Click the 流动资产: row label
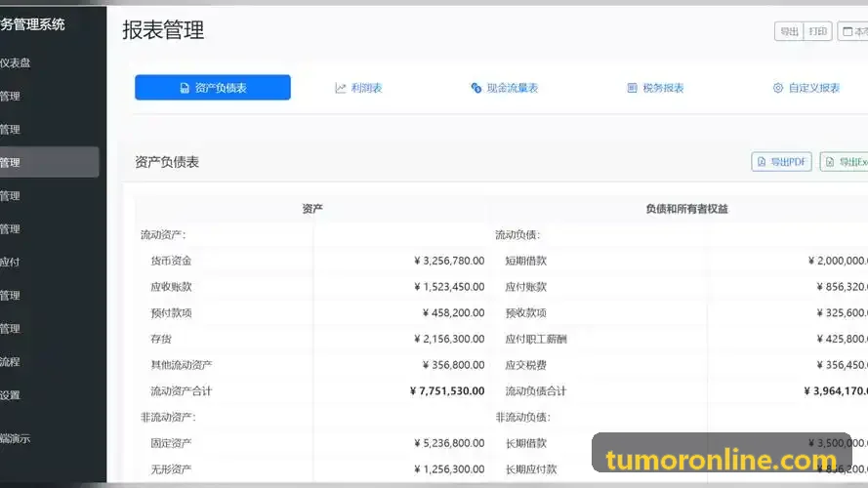The height and width of the screenshot is (488, 868). (x=163, y=234)
